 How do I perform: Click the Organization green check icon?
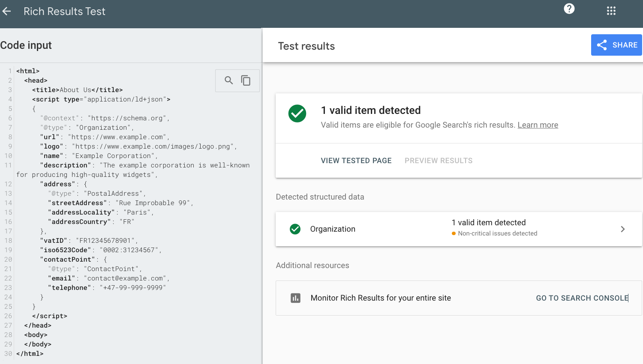[x=295, y=229]
